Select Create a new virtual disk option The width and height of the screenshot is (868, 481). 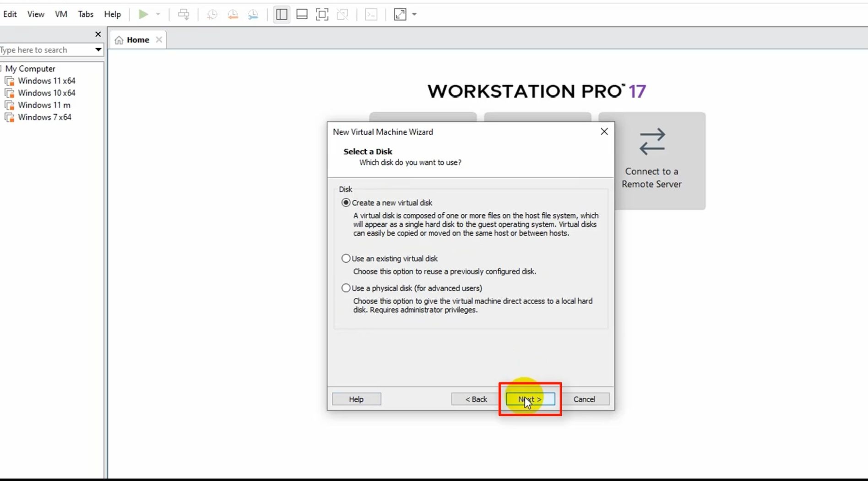(x=346, y=202)
